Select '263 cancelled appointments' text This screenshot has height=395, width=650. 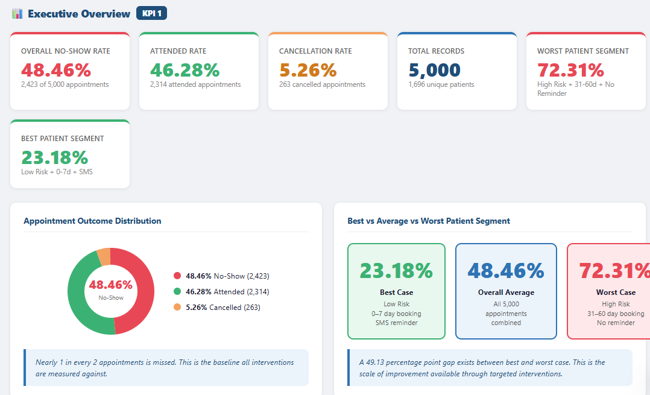(322, 84)
